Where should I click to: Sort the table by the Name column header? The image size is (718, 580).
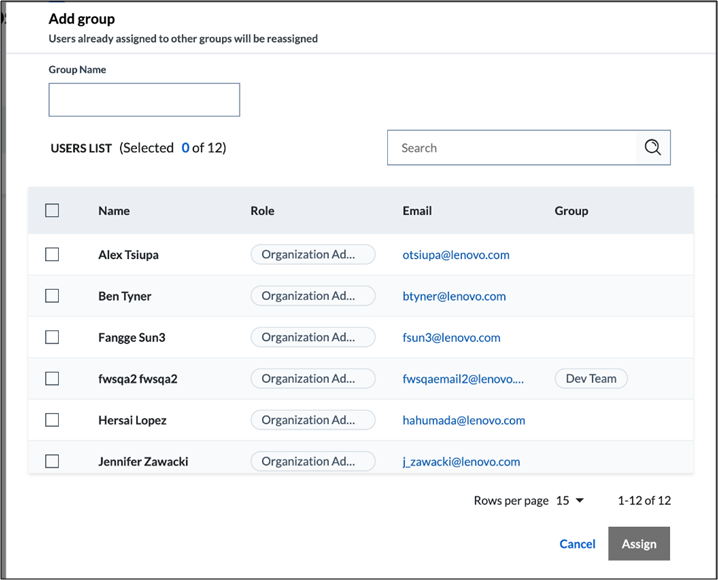click(x=114, y=211)
